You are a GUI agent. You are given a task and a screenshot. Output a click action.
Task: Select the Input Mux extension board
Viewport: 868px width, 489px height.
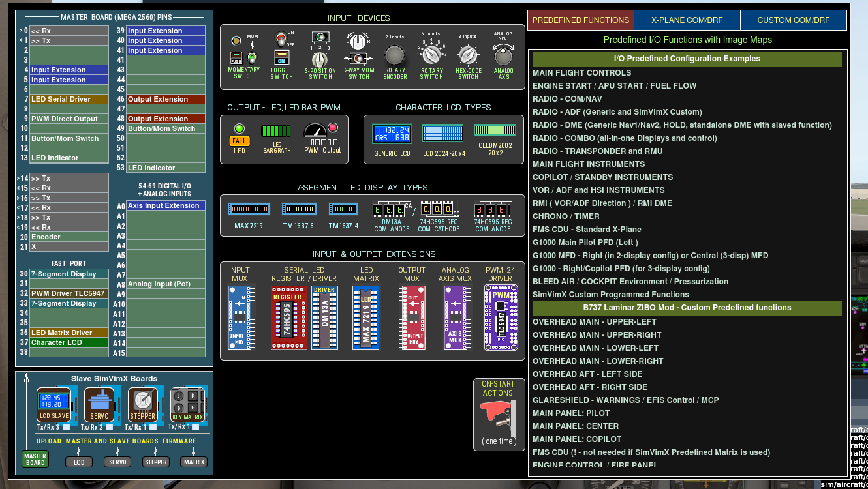point(240,318)
